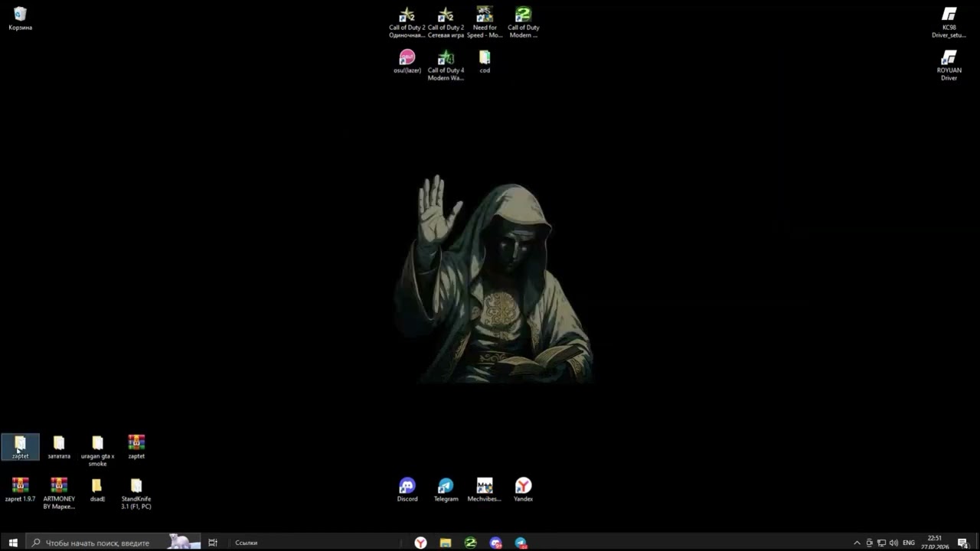Click the Need for Speed shortcut
This screenshot has width=980, height=551.
(485, 22)
